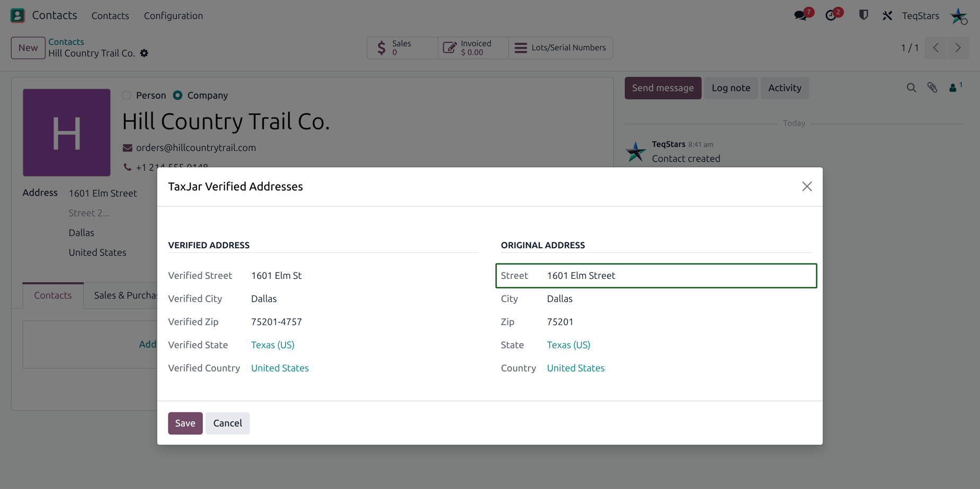Click the Hill Country Trail Co. avatar image
980x489 pixels.
pos(67,132)
